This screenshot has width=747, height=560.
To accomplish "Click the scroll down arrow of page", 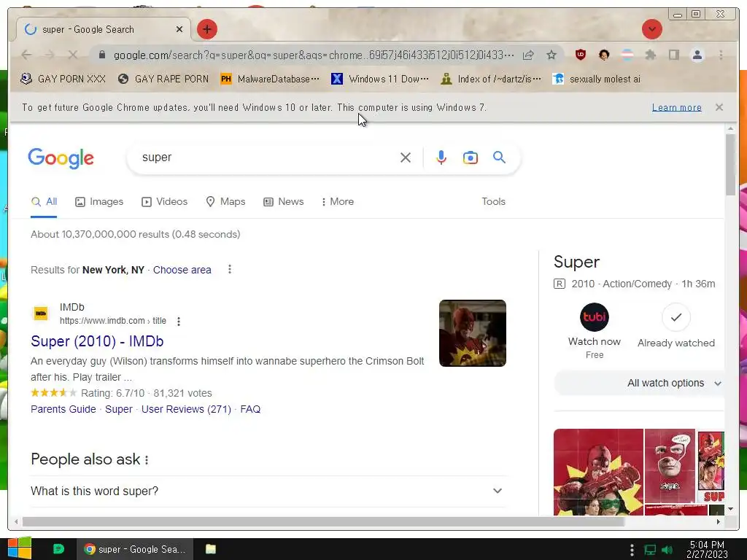I will coord(730,509).
